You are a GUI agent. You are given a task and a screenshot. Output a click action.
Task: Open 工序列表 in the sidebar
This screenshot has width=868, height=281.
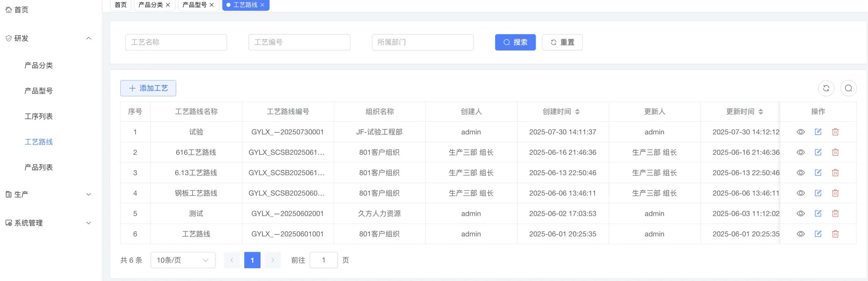39,116
